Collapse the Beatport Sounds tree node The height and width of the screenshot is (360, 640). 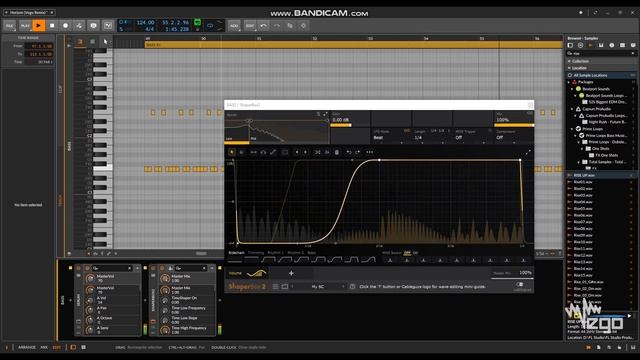572,89
